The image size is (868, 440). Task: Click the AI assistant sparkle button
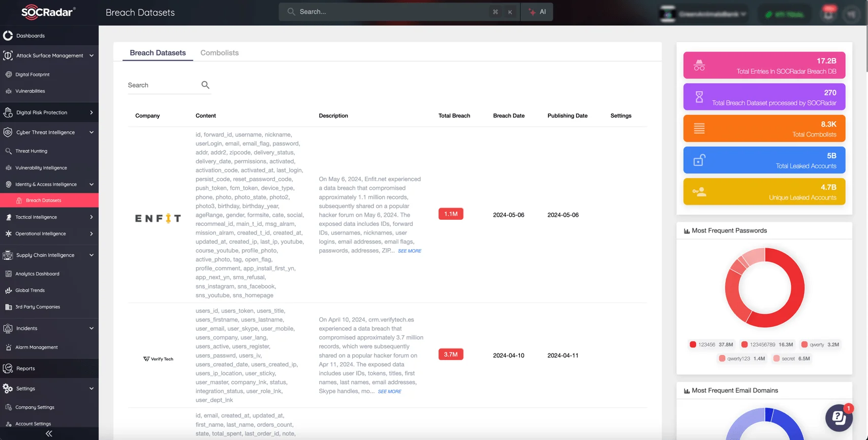(537, 12)
